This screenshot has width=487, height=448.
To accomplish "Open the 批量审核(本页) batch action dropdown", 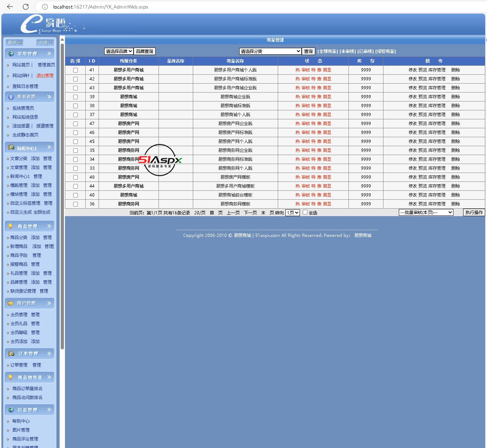I will [x=426, y=213].
